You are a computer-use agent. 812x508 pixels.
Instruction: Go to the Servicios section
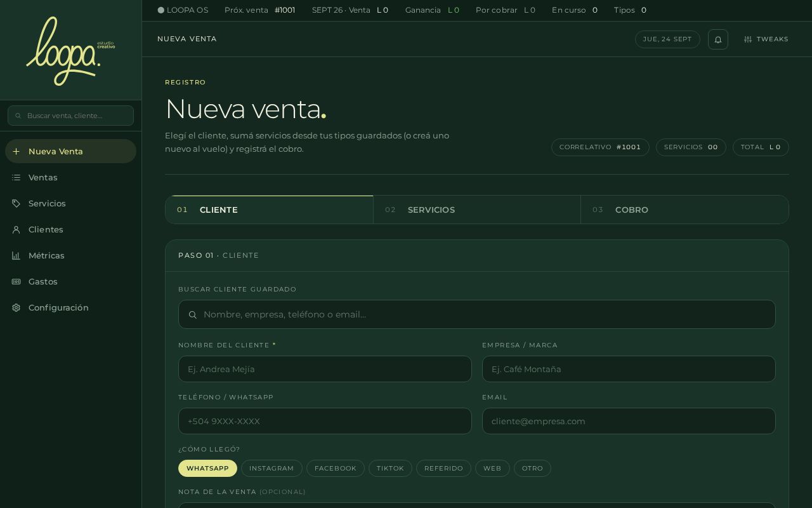point(70,203)
